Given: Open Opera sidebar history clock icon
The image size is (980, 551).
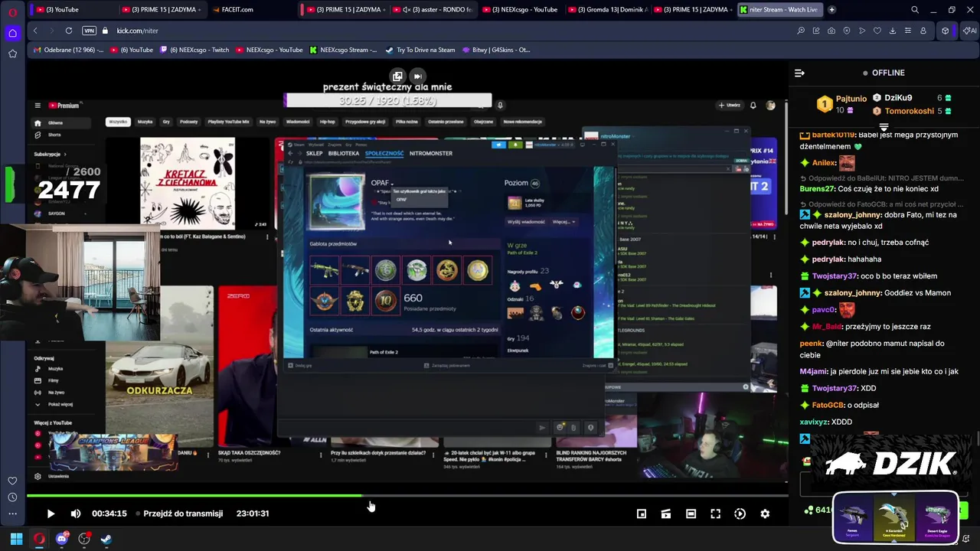Looking at the screenshot, I should pos(12,497).
